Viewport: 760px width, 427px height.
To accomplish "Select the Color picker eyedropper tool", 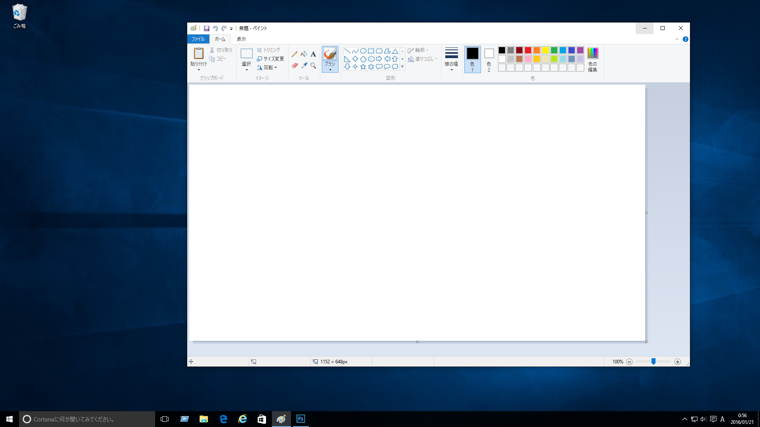I will 304,65.
